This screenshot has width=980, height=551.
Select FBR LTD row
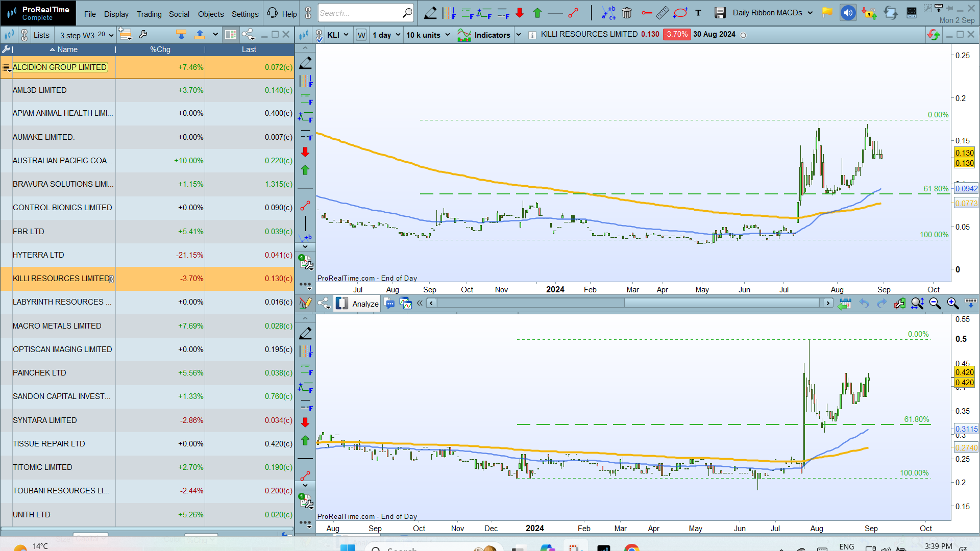click(147, 232)
